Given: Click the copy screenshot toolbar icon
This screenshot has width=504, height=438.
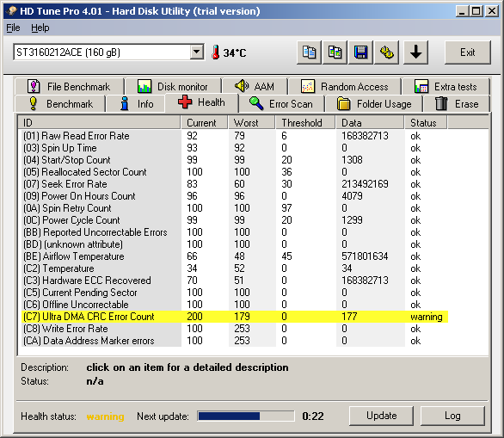Looking at the screenshot, I should 335,52.
